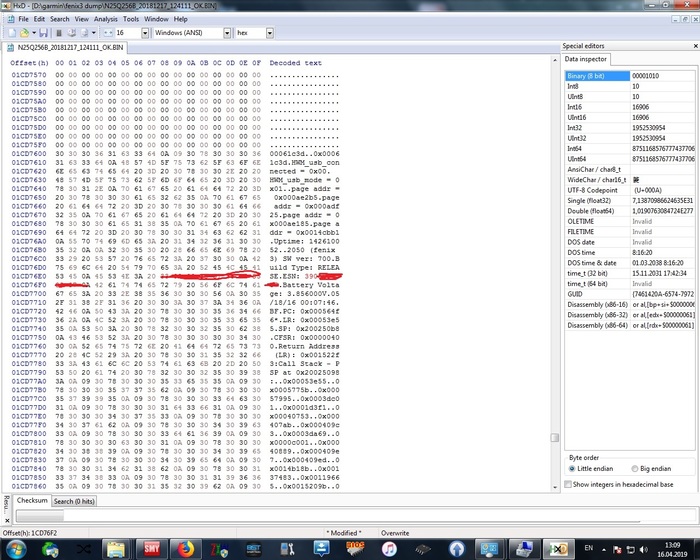
Task: Open the Windows (ANSI) charset dropdown
Action: 227,33
